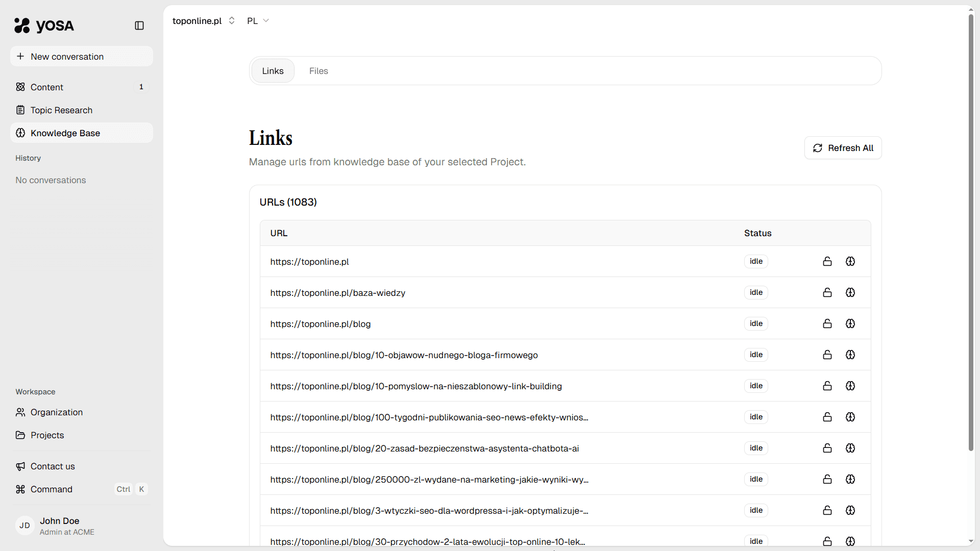Start a New conversation

pos(81,56)
